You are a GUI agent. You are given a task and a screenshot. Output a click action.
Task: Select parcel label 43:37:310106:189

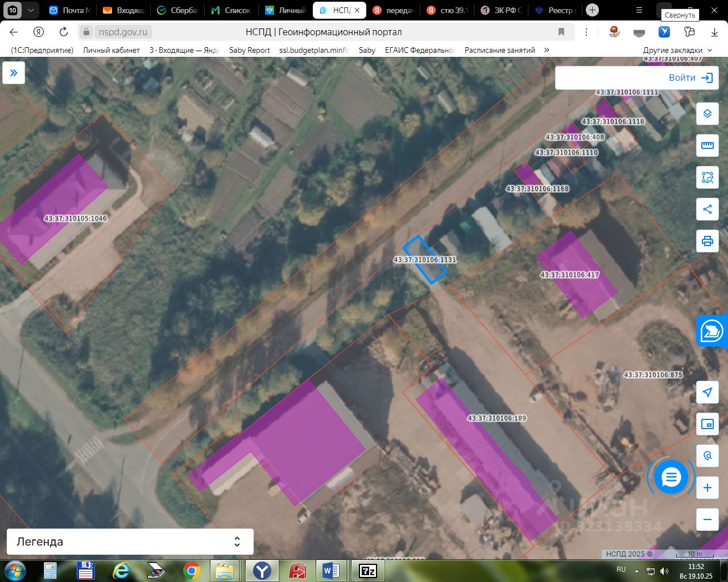[x=497, y=418]
